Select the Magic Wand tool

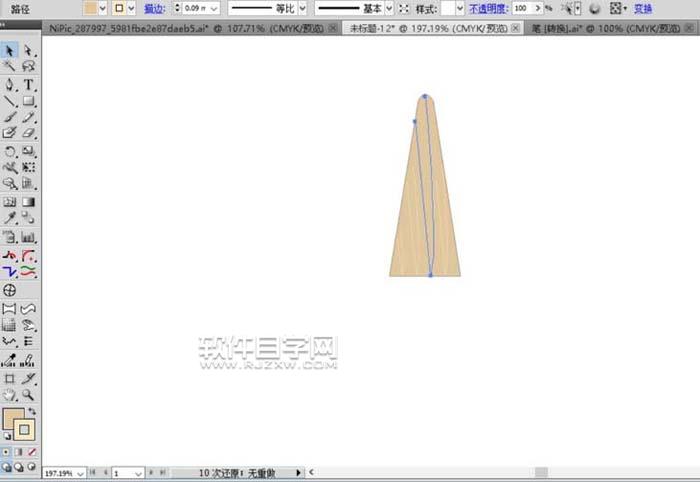pyautogui.click(x=9, y=66)
